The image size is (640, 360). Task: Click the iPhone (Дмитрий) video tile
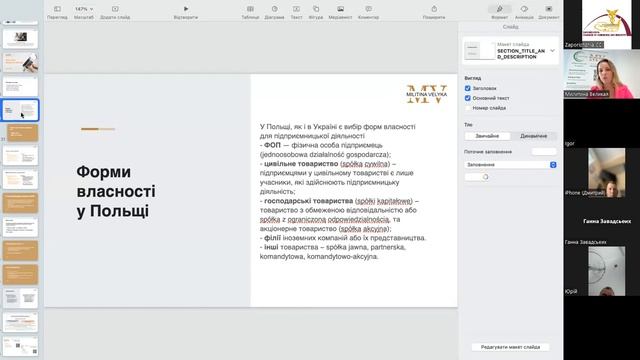pos(602,173)
